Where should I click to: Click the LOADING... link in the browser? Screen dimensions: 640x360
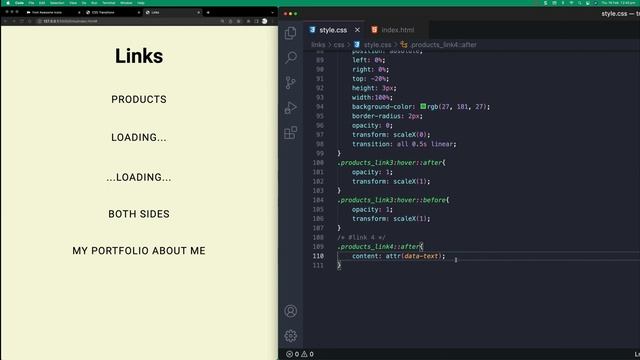tap(139, 137)
